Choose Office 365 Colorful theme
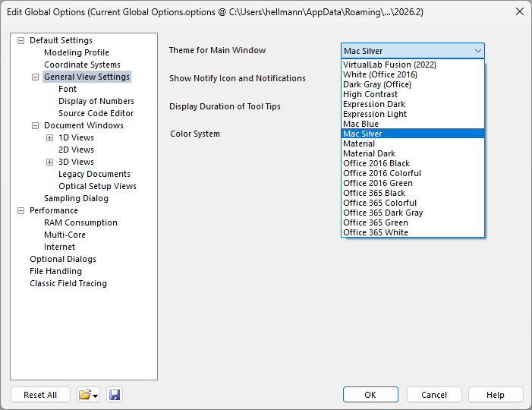The width and height of the screenshot is (532, 410). [413, 203]
